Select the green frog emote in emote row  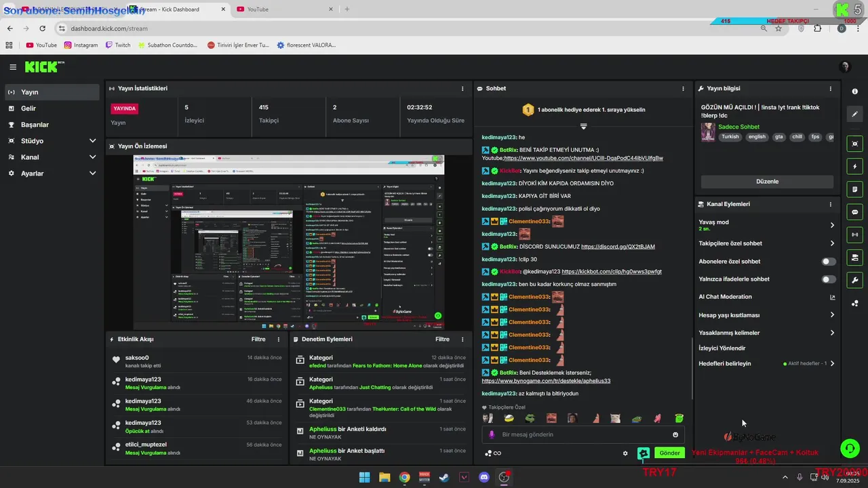click(530, 418)
